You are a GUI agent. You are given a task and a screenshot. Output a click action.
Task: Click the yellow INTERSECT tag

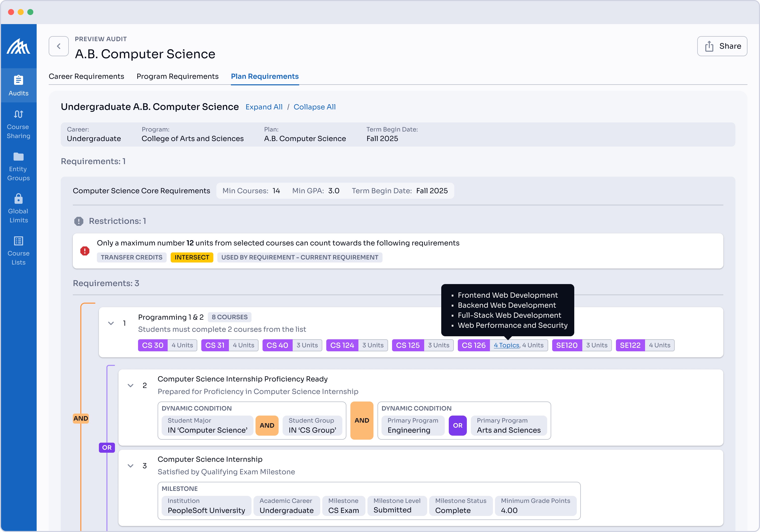tap(192, 257)
